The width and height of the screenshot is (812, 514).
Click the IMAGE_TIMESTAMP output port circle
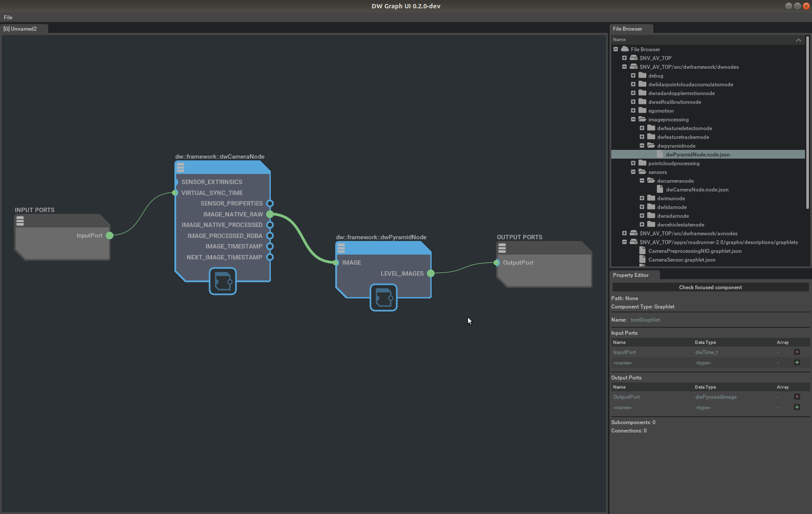(270, 246)
